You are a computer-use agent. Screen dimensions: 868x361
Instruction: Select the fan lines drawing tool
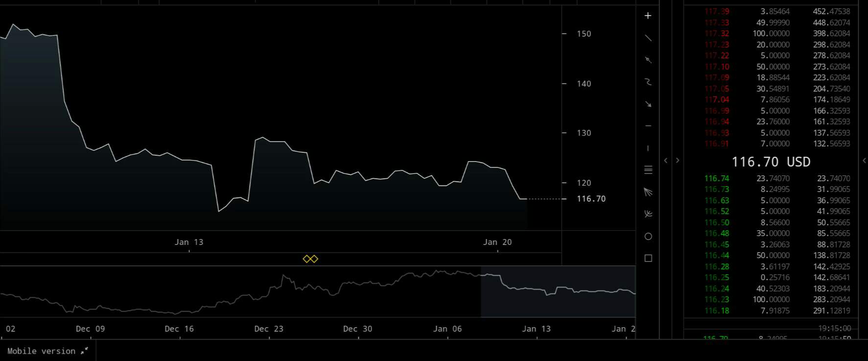[x=648, y=192]
